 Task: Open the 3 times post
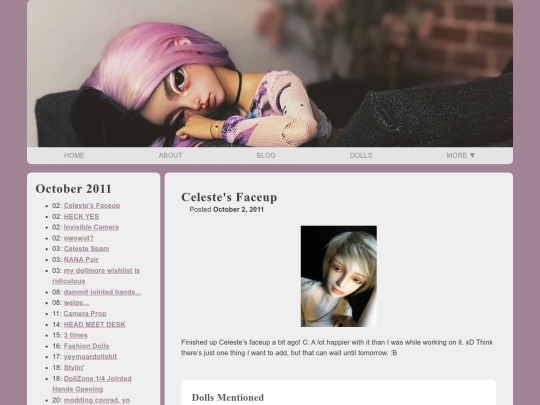point(75,335)
